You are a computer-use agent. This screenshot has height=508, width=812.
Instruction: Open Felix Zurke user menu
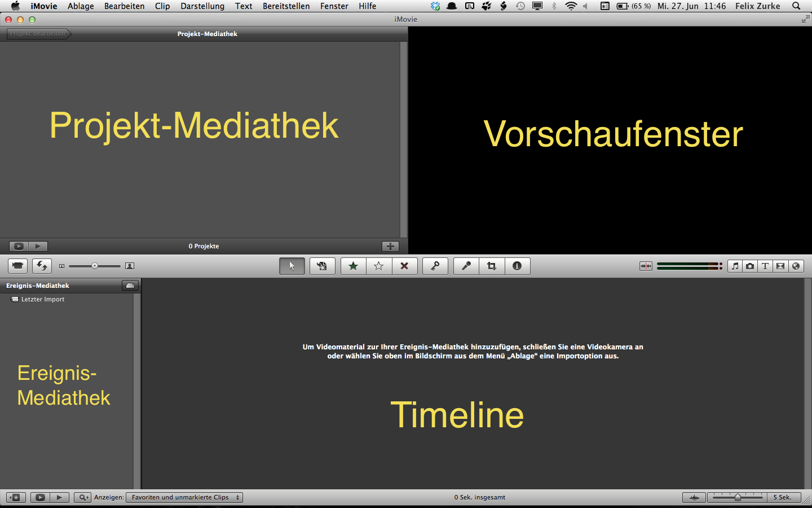click(758, 6)
